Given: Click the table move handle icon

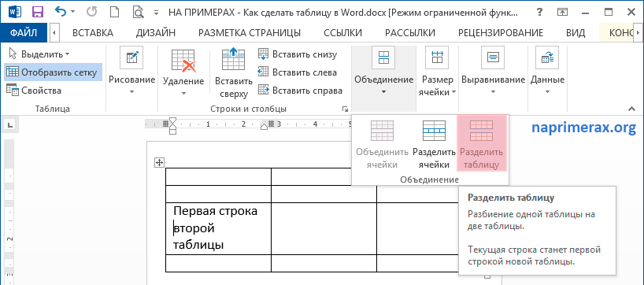Looking at the screenshot, I should pos(159,163).
